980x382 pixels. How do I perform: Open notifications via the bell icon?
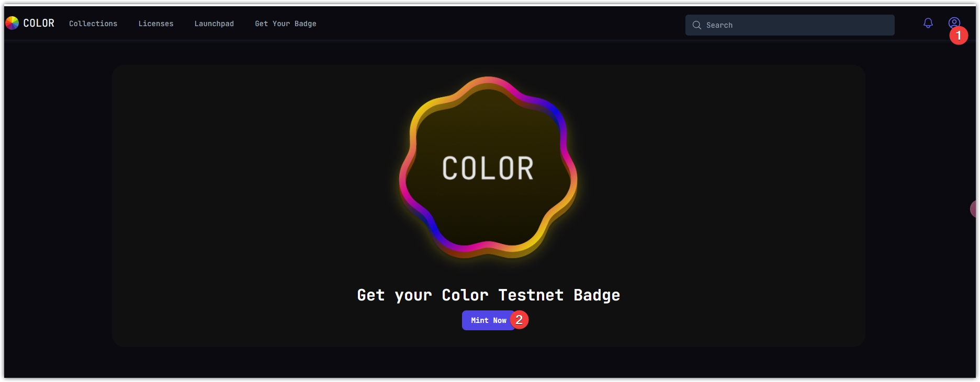[x=928, y=23]
